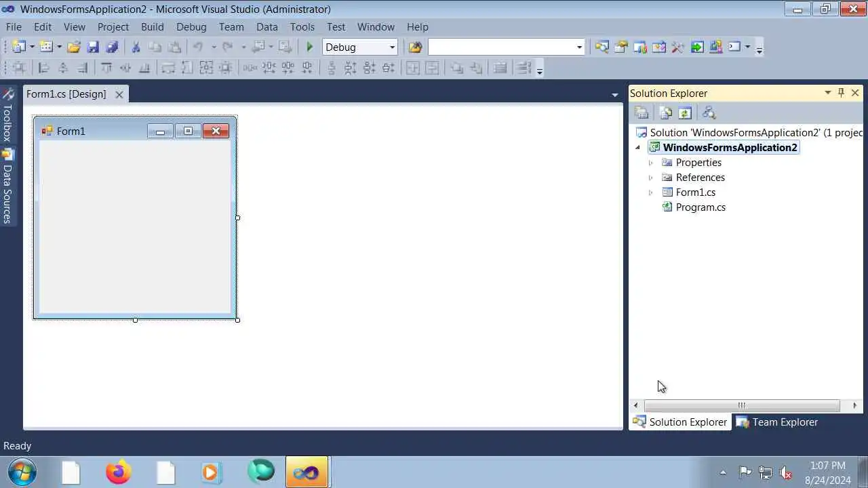This screenshot has height=488, width=868.
Task: Open Solution Explorer from the standard toolbar
Action: pyautogui.click(x=602, y=47)
